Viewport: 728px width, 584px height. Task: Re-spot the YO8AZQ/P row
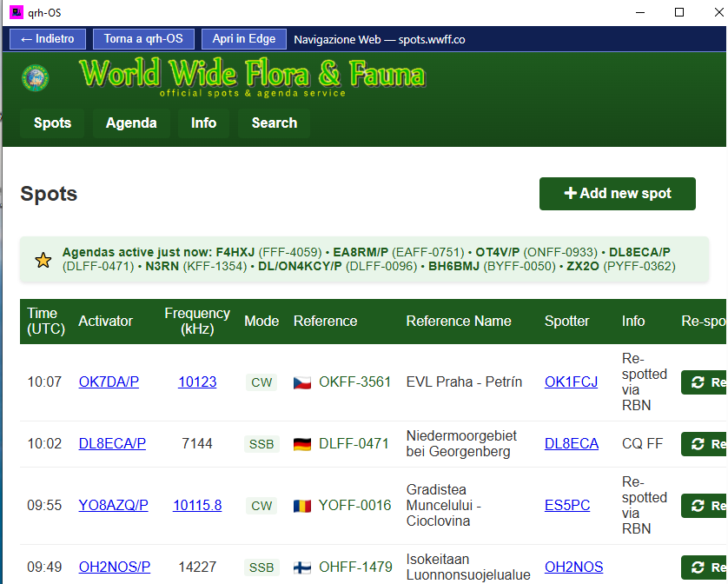coord(704,505)
